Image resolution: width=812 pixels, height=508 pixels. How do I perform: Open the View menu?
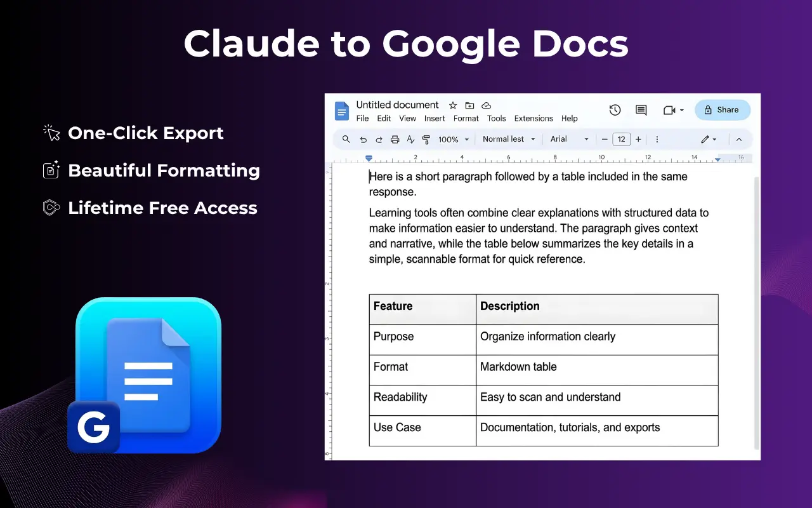(408, 119)
